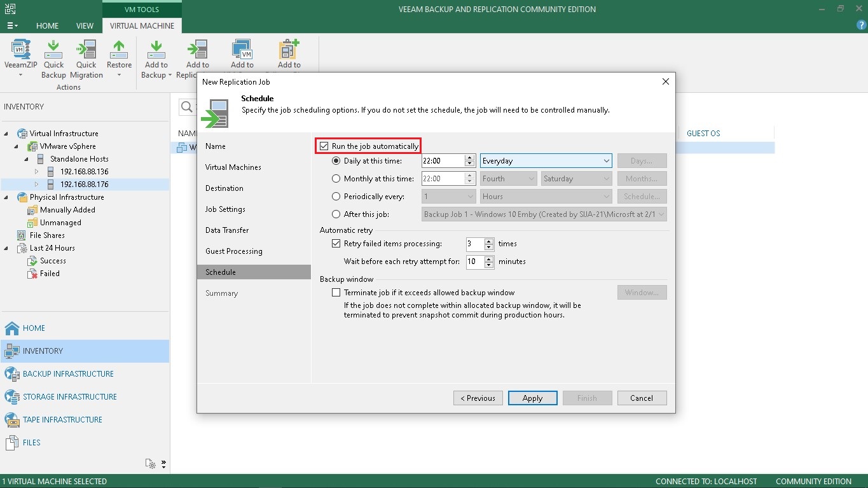Click the Apply button
The height and width of the screenshot is (488, 868).
click(x=533, y=398)
